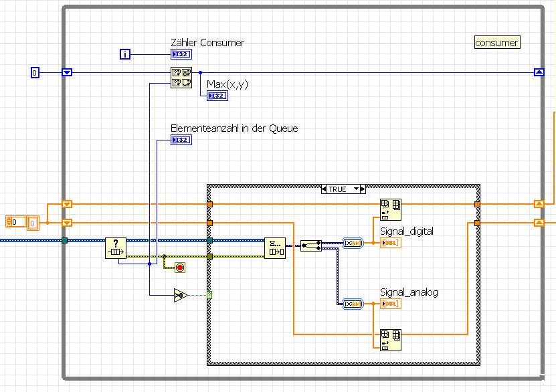Select the Get Queue Status node
Image resolution: width=556 pixels, height=392 pixels.
pos(116,248)
